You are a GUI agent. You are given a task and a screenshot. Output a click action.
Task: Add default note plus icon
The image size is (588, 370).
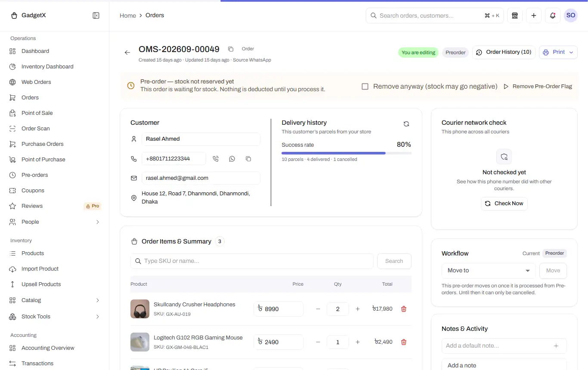tap(556, 346)
